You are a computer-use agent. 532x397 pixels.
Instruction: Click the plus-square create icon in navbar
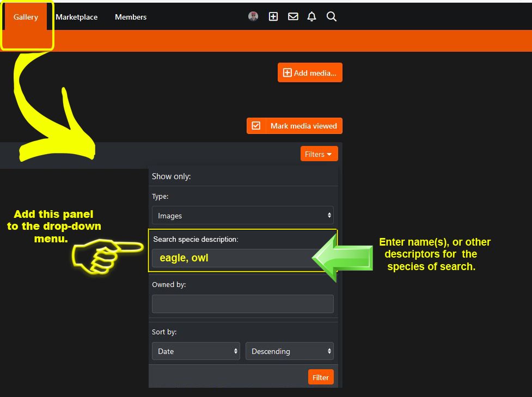tap(273, 16)
